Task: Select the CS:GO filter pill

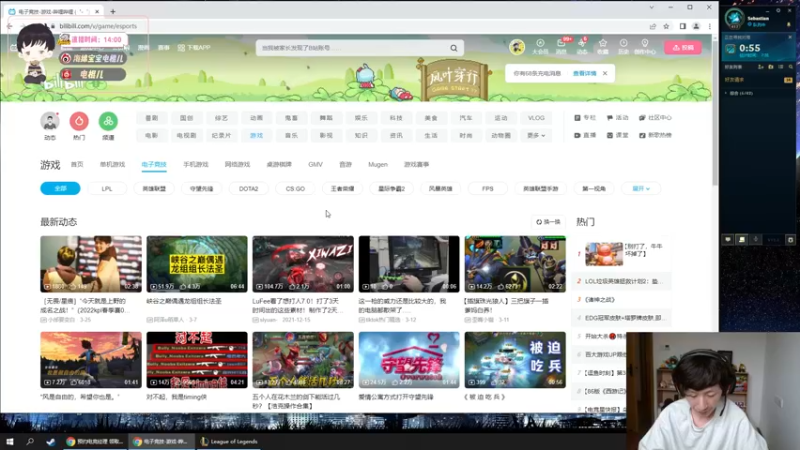Action: (295, 189)
